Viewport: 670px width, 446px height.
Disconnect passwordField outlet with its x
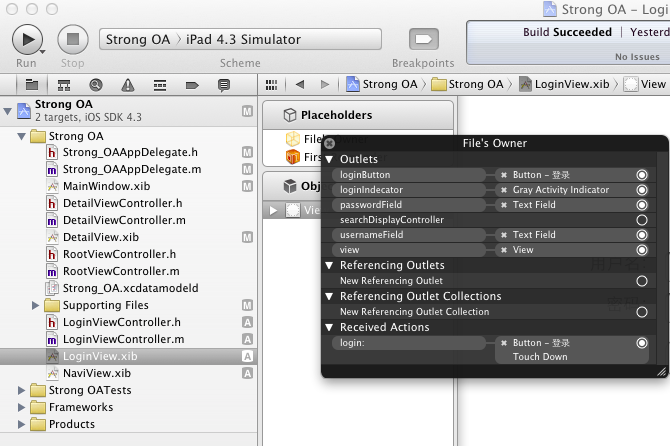[504, 205]
